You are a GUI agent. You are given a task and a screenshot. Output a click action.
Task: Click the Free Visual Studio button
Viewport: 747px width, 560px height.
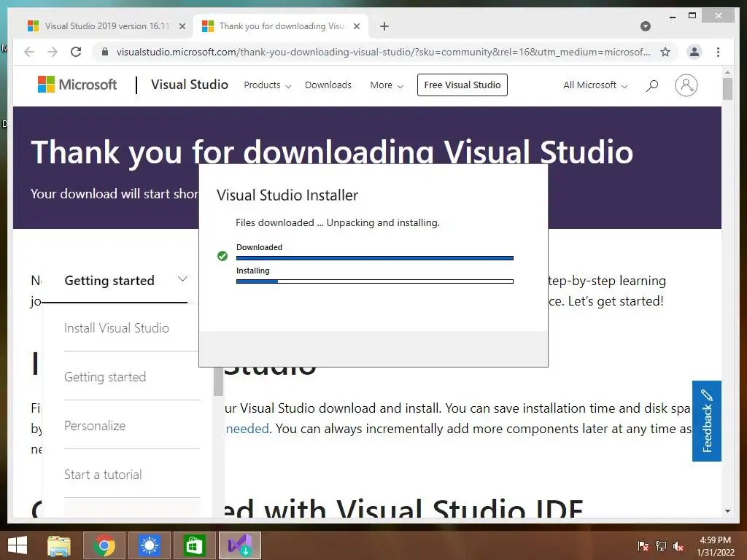462,85
